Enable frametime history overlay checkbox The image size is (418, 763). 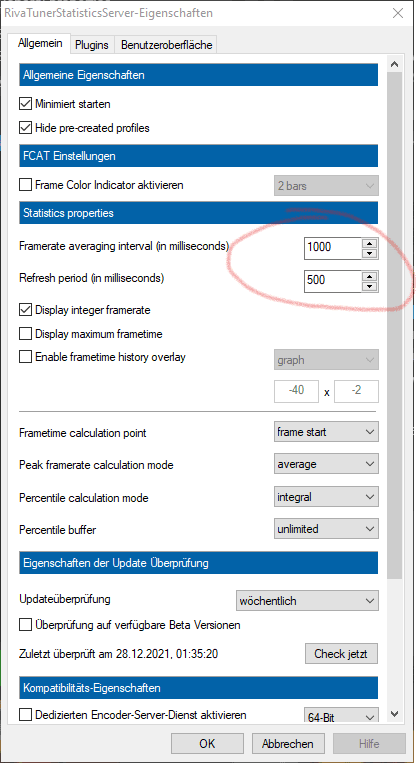tap(25, 357)
